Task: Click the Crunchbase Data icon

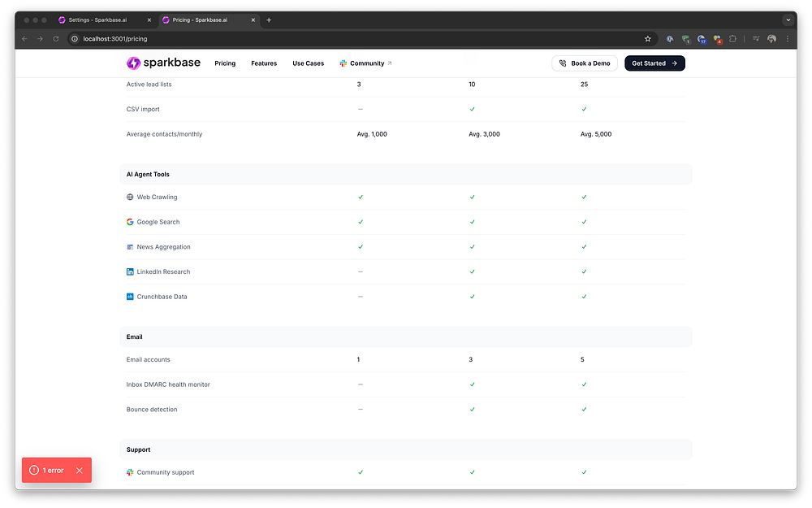Action: click(x=130, y=297)
